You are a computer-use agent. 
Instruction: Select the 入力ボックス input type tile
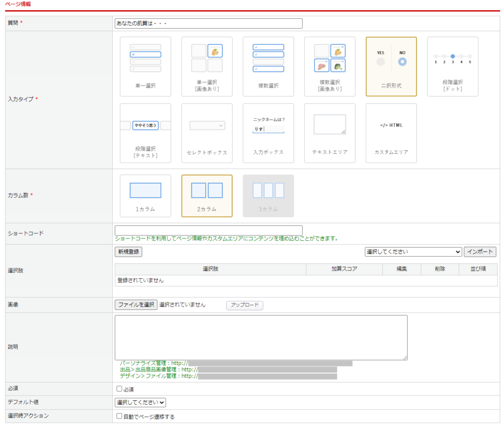[268, 133]
